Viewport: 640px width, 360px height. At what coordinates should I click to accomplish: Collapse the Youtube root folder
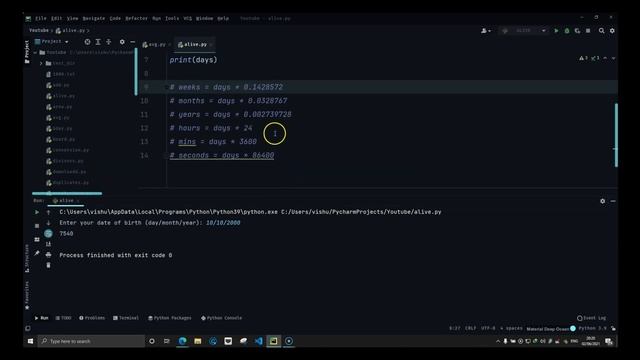[36, 53]
